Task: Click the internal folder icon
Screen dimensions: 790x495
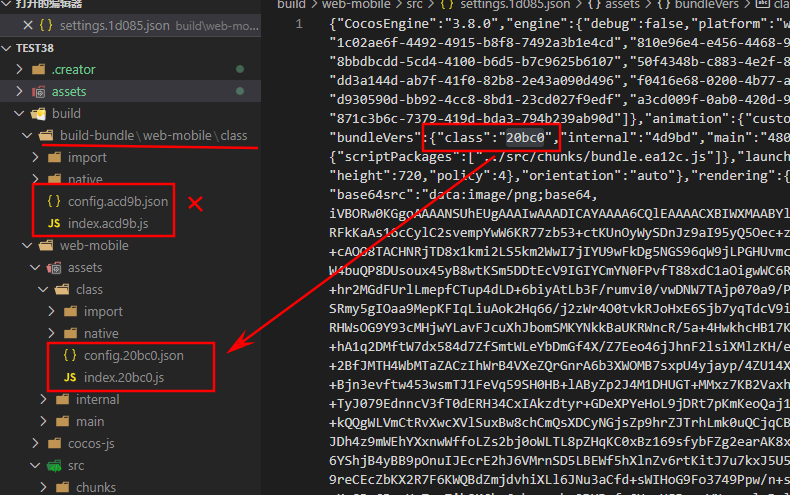Action: [62, 400]
